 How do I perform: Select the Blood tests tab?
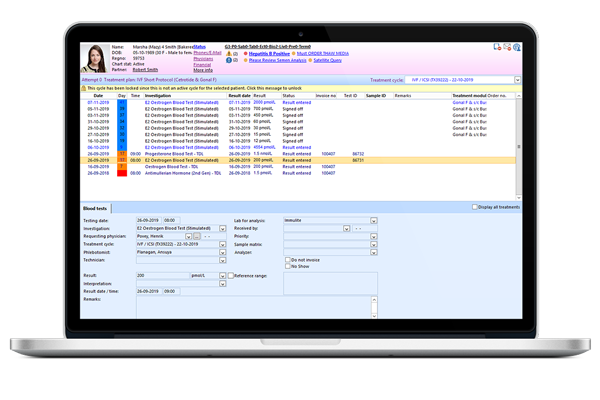(95, 209)
